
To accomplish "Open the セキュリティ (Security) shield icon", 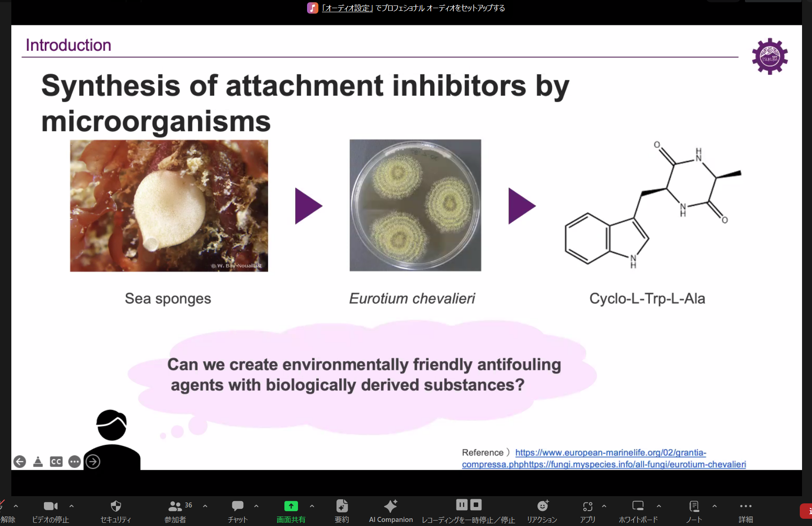I will [115, 506].
